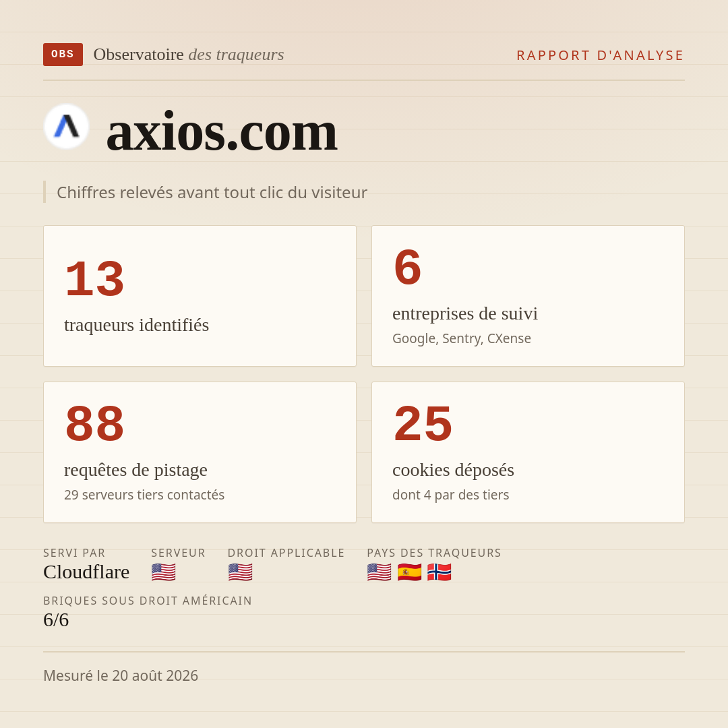
Task: Click the Briques sous droit américain label
Action: coord(148,601)
